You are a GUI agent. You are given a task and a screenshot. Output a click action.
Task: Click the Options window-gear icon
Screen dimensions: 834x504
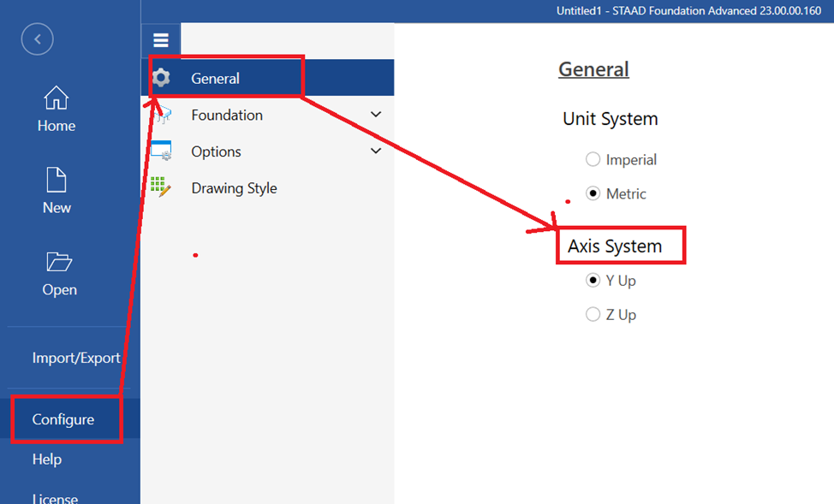tap(161, 151)
